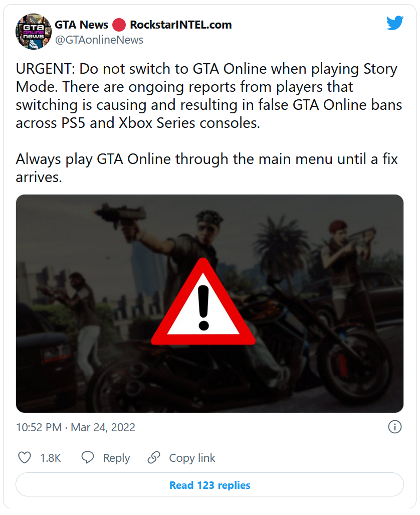The width and height of the screenshot is (420, 515).
Task: Open the @GTAonlineNews handle link
Action: point(99,40)
